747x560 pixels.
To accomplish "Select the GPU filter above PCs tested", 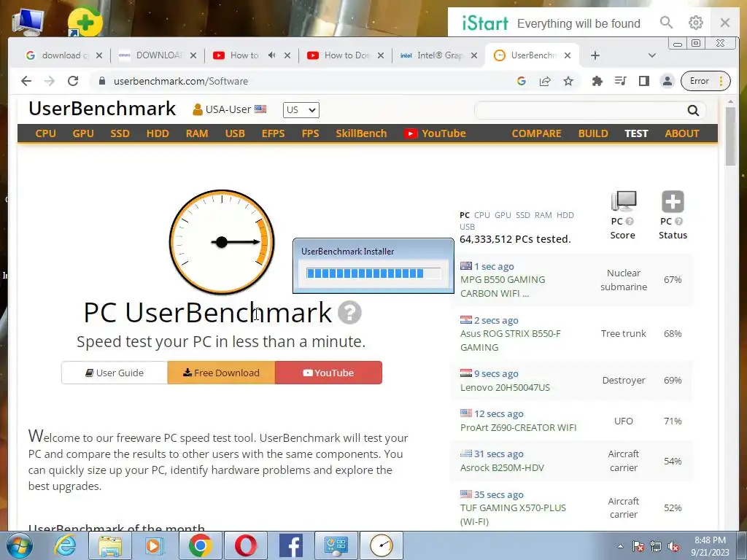I will [x=503, y=215].
